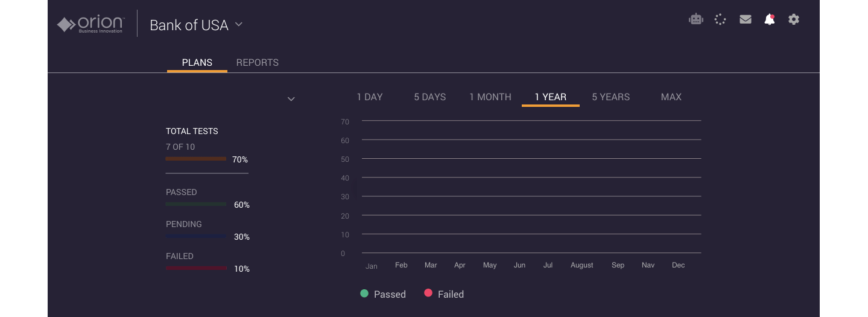Select the 5 Days time range
Screen dimensions: 868x317
pos(430,97)
